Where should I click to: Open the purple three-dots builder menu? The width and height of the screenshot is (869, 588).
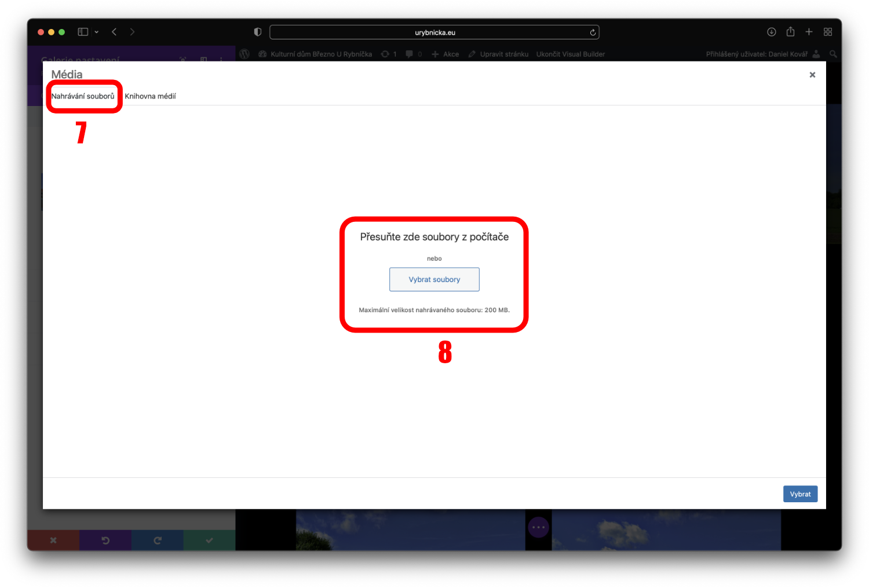click(538, 527)
